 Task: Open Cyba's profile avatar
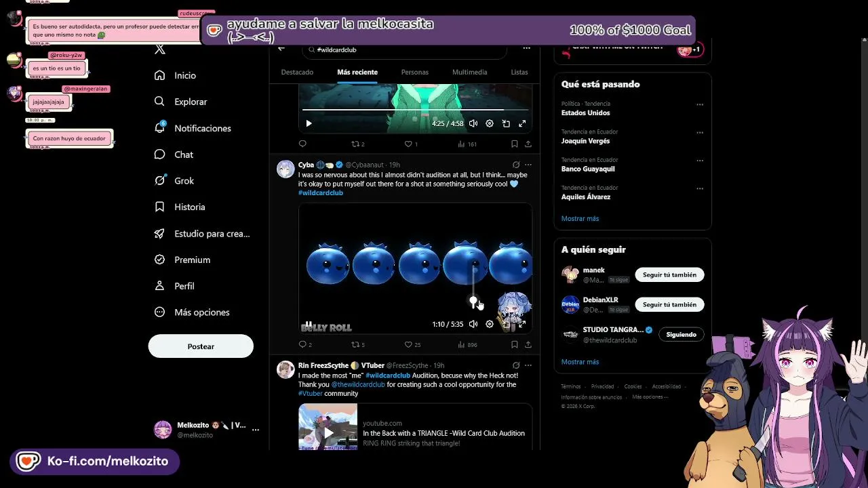(x=285, y=169)
